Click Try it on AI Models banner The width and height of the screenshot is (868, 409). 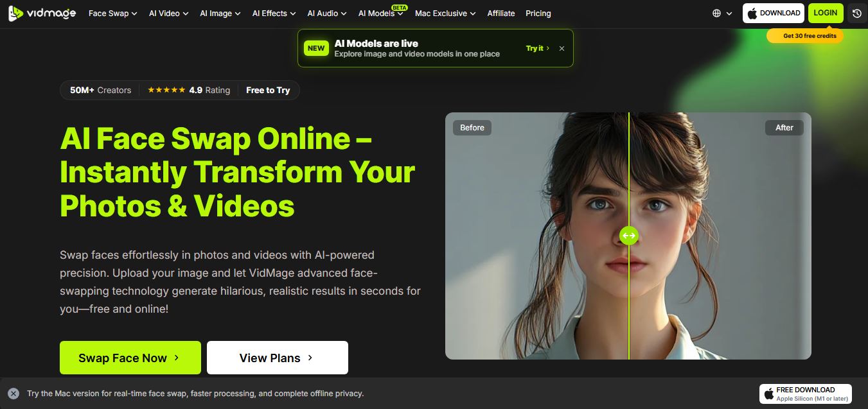538,48
